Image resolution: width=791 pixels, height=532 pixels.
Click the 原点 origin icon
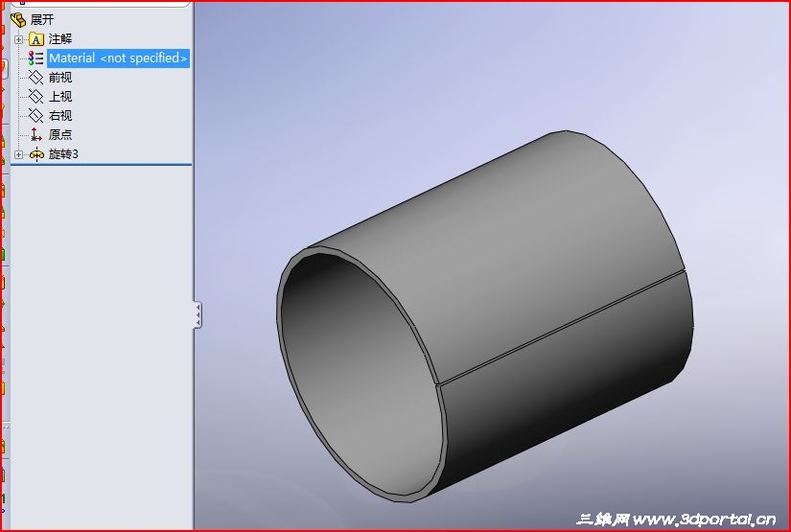[x=35, y=134]
